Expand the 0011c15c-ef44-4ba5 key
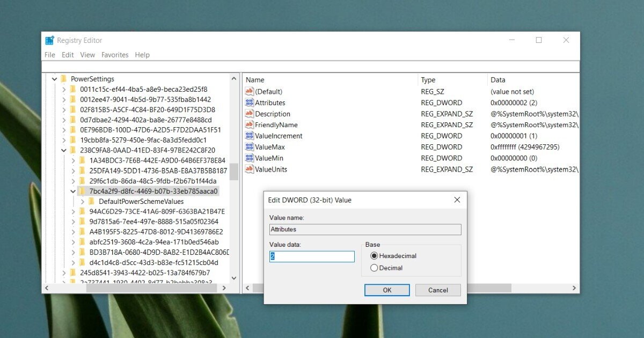 (64, 89)
